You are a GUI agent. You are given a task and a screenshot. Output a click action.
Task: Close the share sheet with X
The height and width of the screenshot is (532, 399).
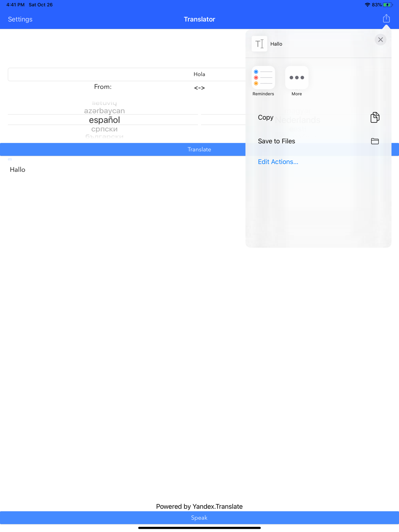tap(380, 40)
